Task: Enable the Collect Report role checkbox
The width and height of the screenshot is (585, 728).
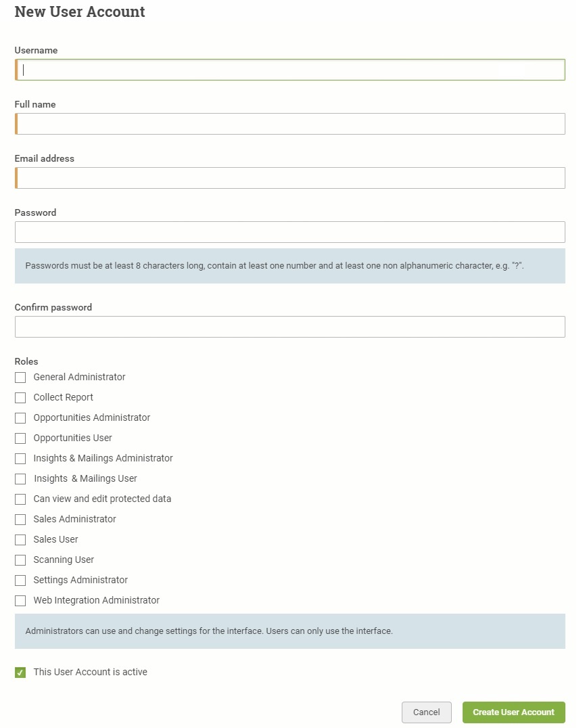Action: pyautogui.click(x=20, y=398)
